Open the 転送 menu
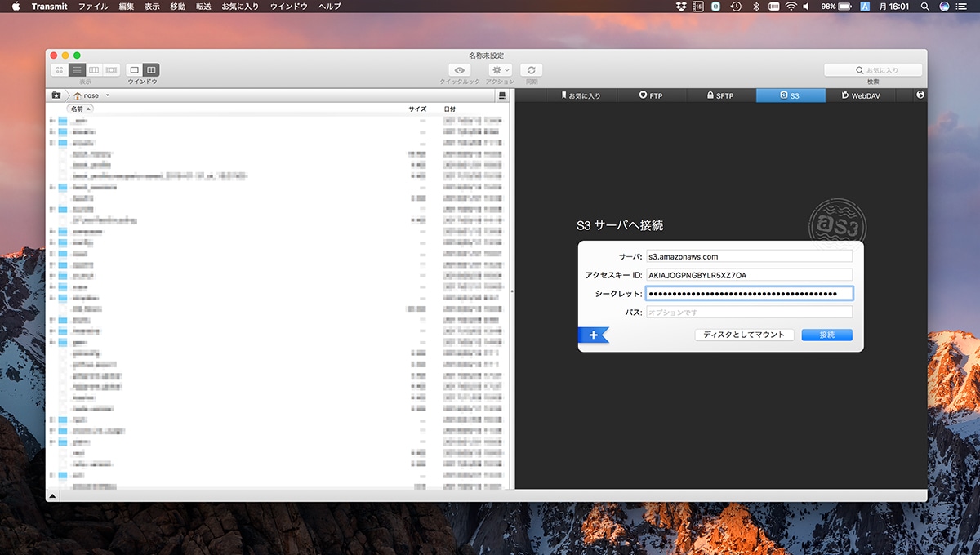This screenshot has height=555, width=980. click(x=203, y=7)
